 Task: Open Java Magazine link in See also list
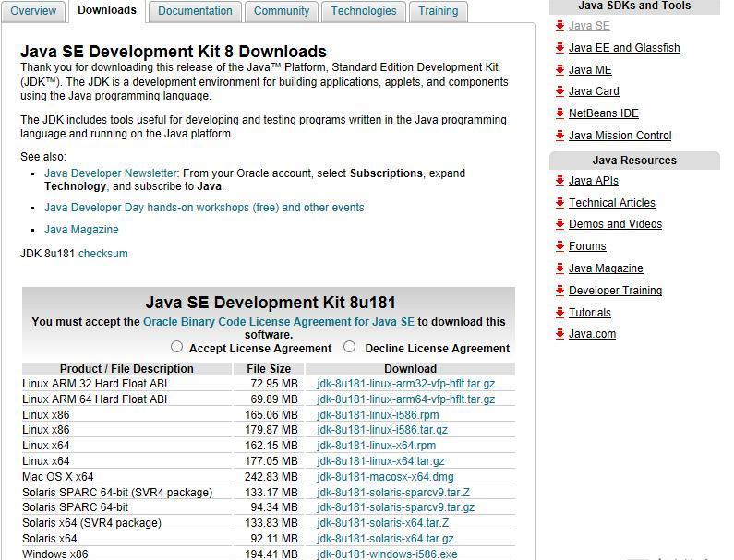tap(81, 230)
